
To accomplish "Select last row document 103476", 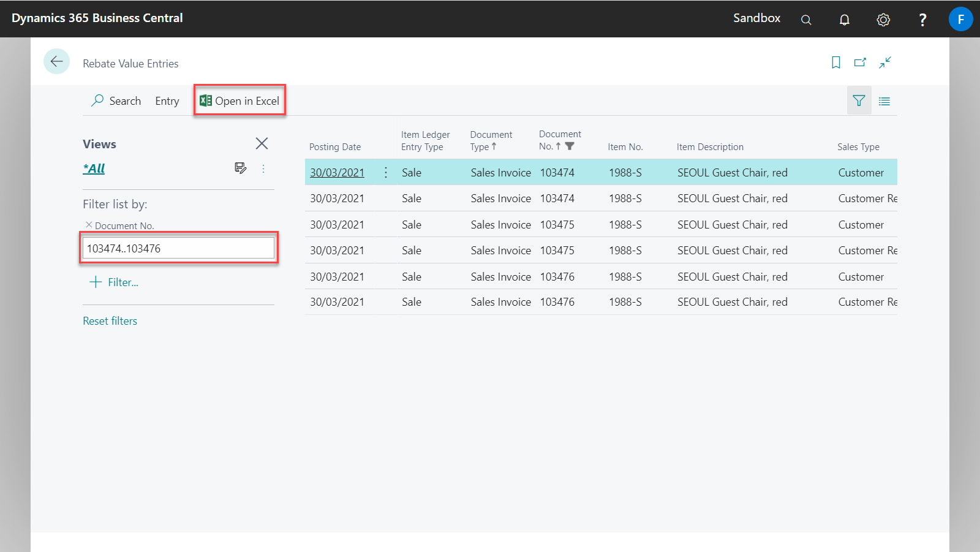I will [x=557, y=302].
